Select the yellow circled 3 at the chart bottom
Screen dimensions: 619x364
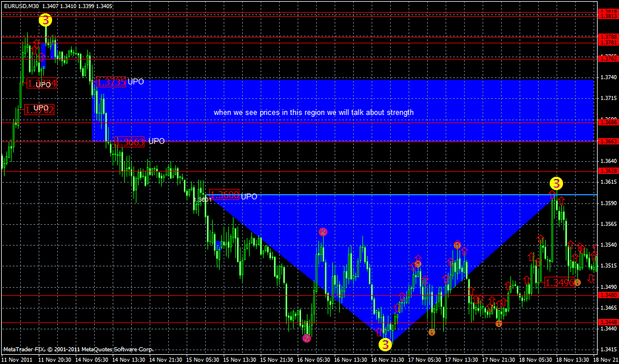click(x=384, y=344)
